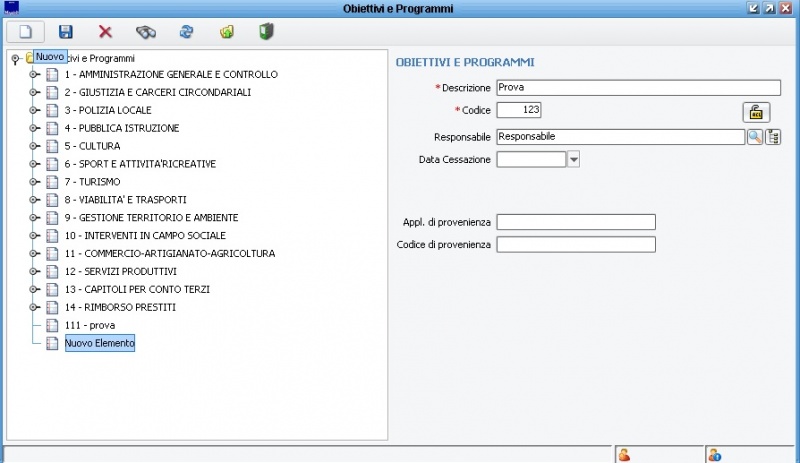Click the Descrizione field containing Prova
Viewport: 800px width, 463px height.
(x=638, y=87)
